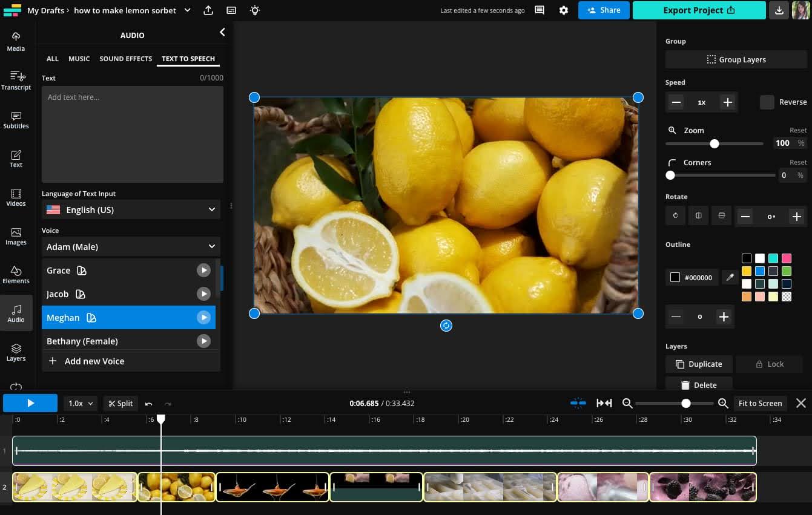The image size is (812, 515).
Task: Click the Export Project button
Action: click(x=699, y=10)
